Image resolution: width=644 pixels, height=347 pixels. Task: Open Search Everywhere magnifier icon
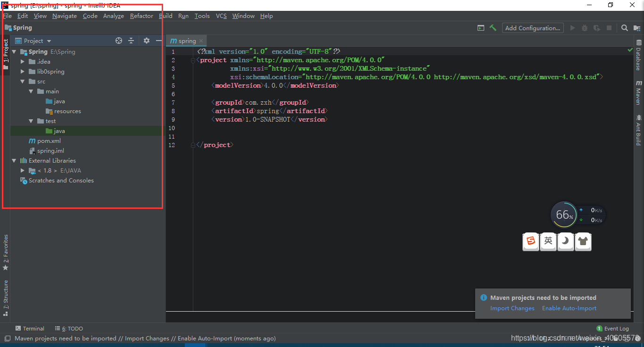pos(624,28)
